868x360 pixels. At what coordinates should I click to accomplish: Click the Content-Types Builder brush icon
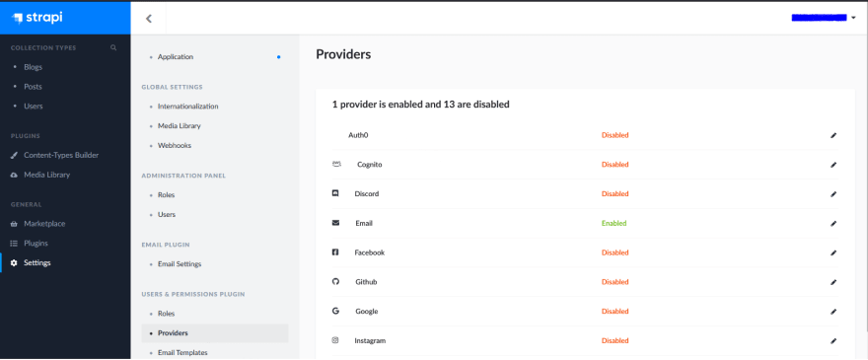14,155
